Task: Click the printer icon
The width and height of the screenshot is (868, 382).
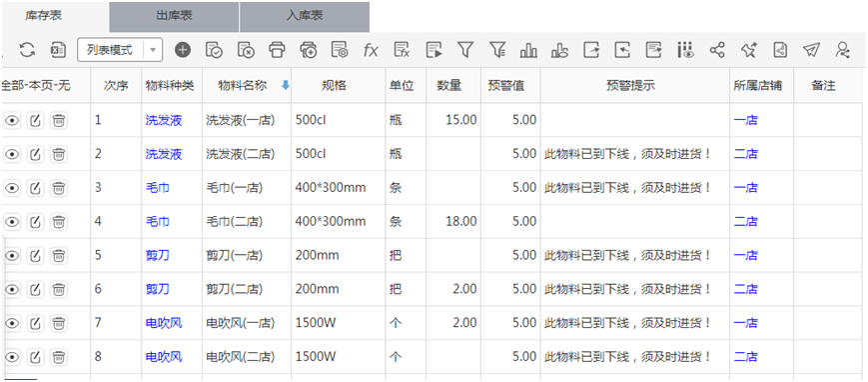Action: (x=277, y=50)
